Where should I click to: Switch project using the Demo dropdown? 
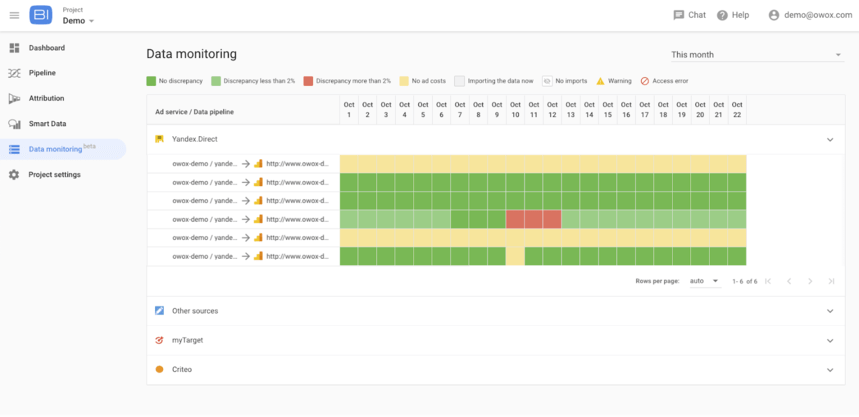pos(78,21)
